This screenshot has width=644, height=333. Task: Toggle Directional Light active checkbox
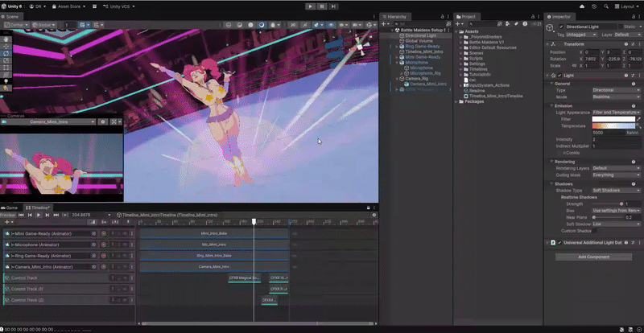(561, 27)
